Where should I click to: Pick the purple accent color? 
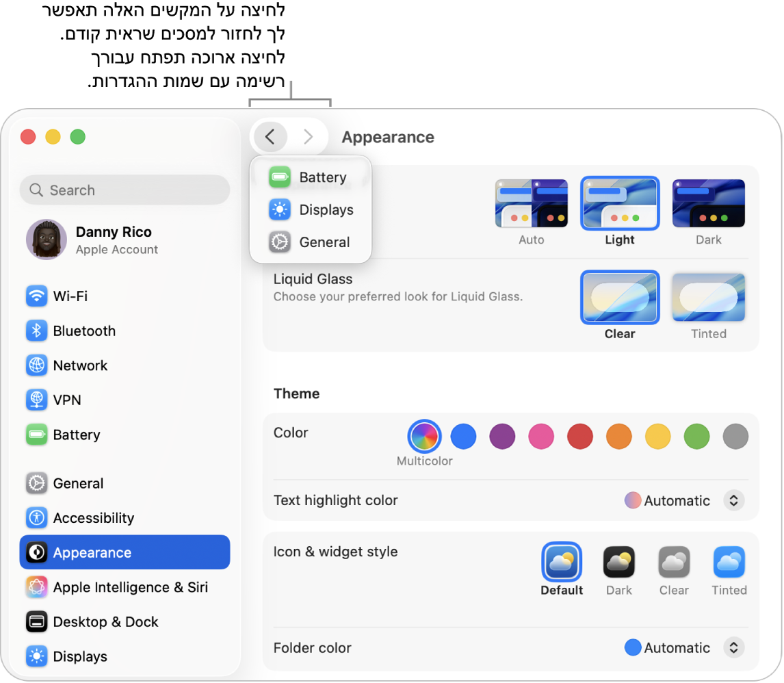click(502, 436)
